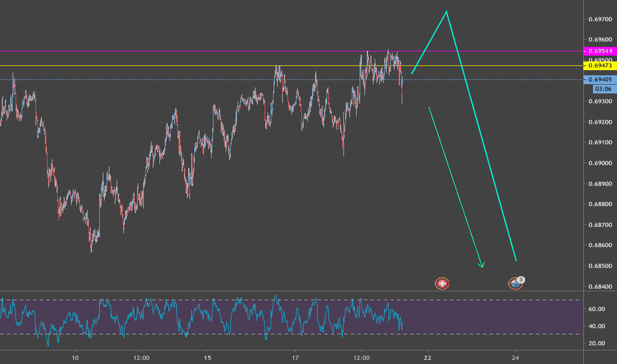Viewport: 617px width, 364px height.
Task: Click the 20.00 RSI scale value
Action: [597, 343]
